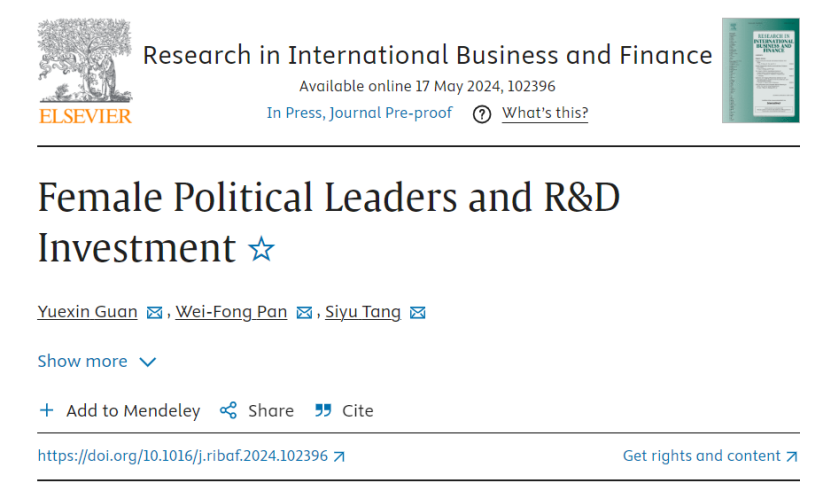Open author Yuexin Guan's details
This screenshot has height=483, width=831.
click(88, 312)
